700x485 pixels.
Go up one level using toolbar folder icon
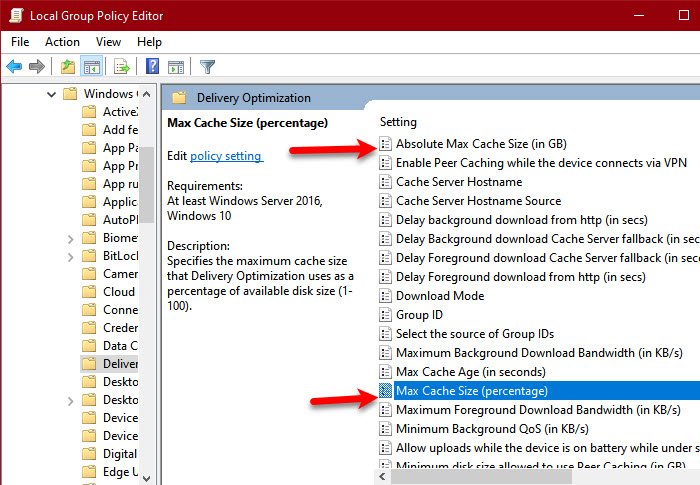[66, 67]
